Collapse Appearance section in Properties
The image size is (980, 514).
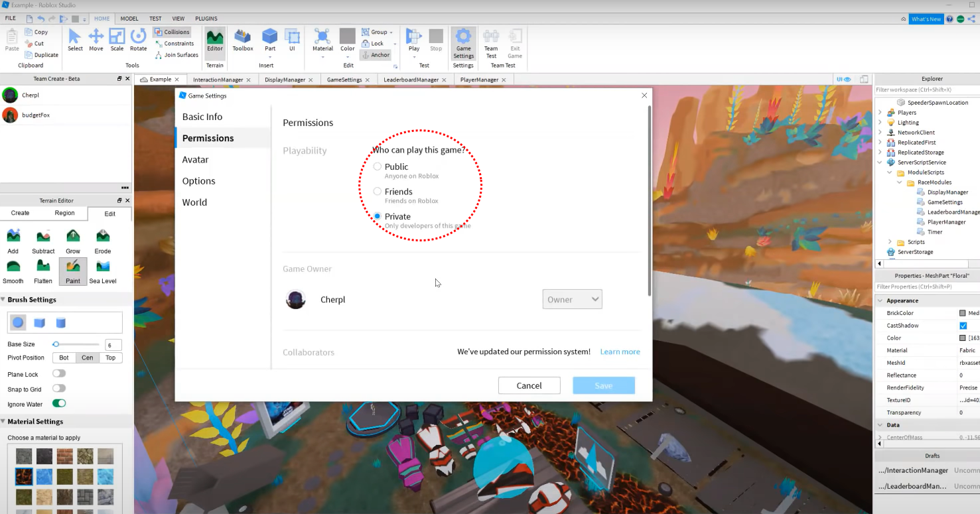880,301
